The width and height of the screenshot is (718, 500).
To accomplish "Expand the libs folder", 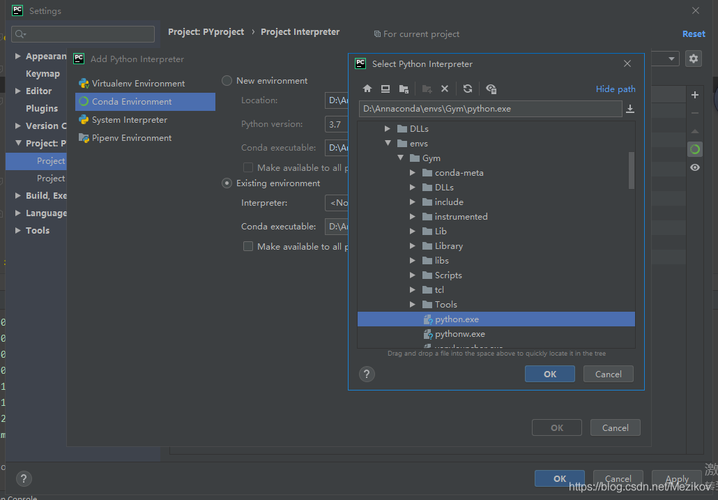I will point(413,261).
